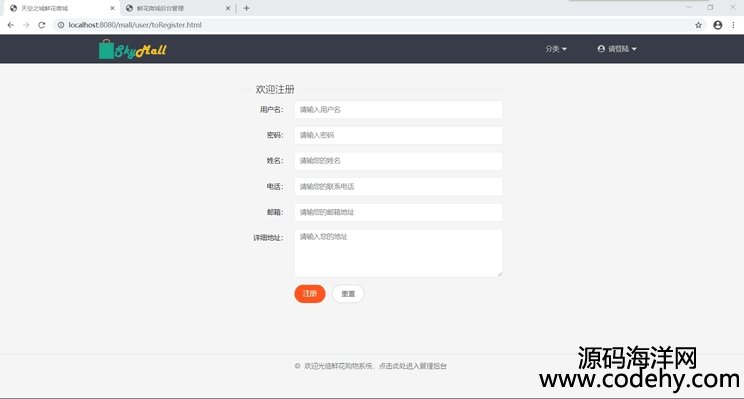This screenshot has height=399, width=744.
Task: View site info icon beside localhost URL
Action: tap(61, 25)
